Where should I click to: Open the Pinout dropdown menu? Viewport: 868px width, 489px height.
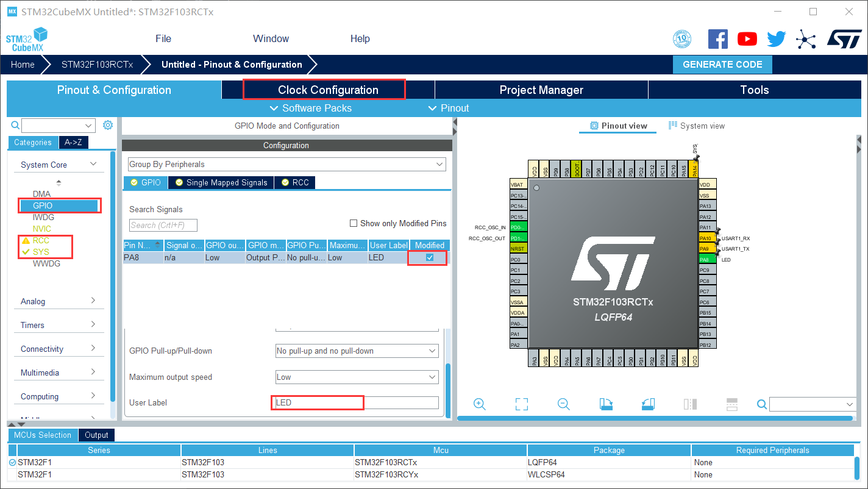(x=449, y=108)
